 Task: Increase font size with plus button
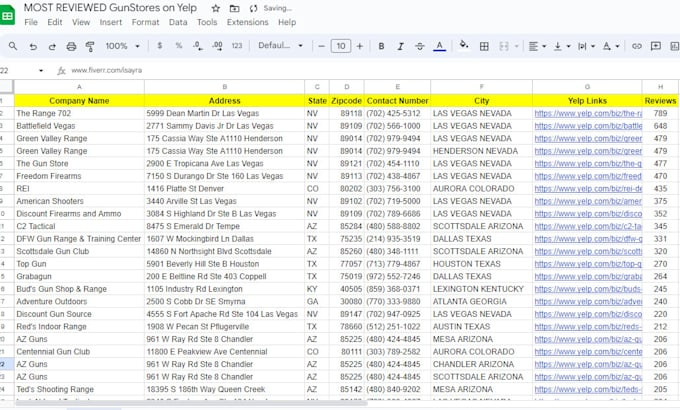click(360, 46)
